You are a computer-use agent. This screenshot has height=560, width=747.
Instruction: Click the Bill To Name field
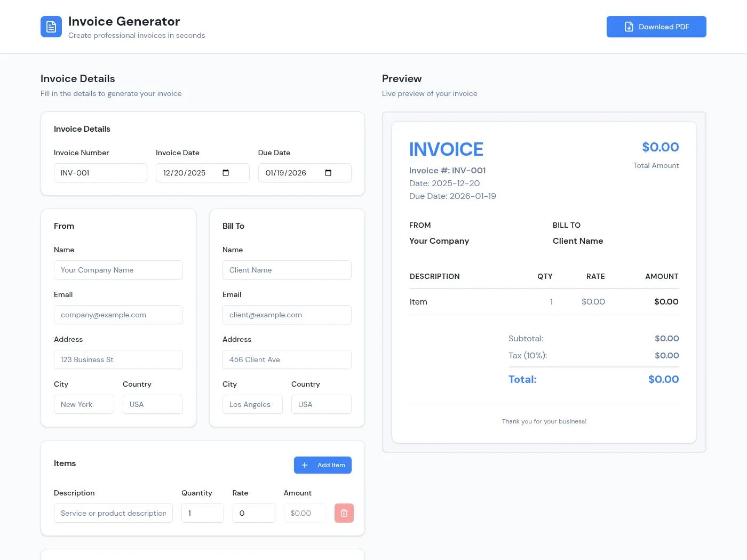(x=287, y=270)
